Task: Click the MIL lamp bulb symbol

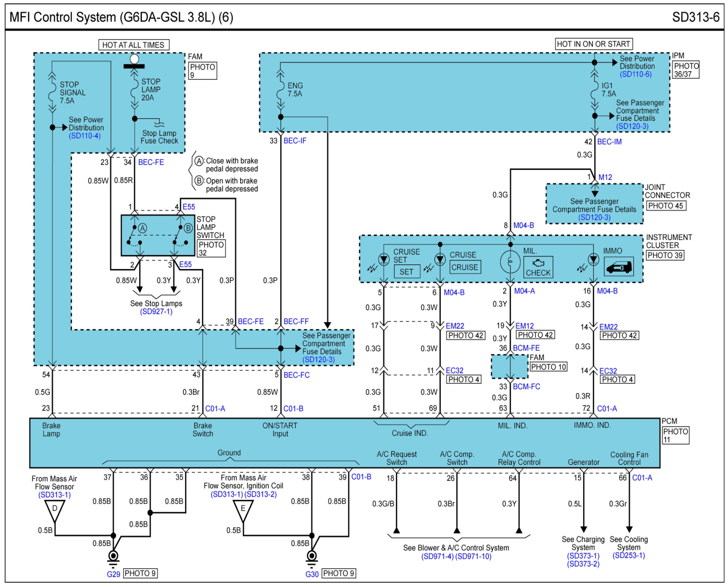Action: [510, 261]
